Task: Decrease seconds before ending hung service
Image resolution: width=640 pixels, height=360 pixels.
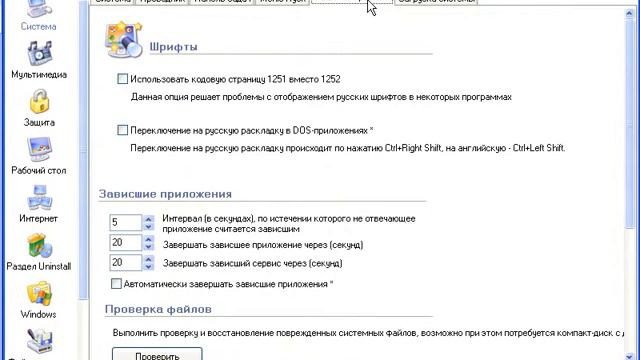Action: pos(149,267)
